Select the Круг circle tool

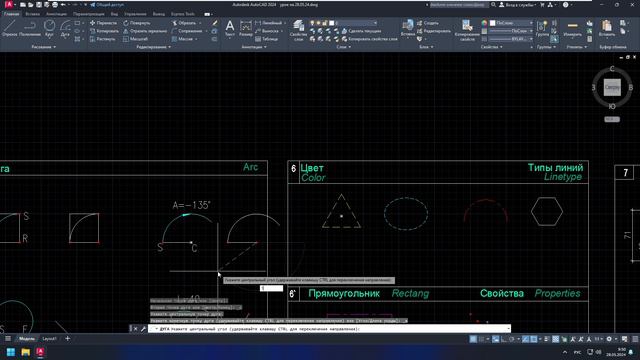[49, 29]
